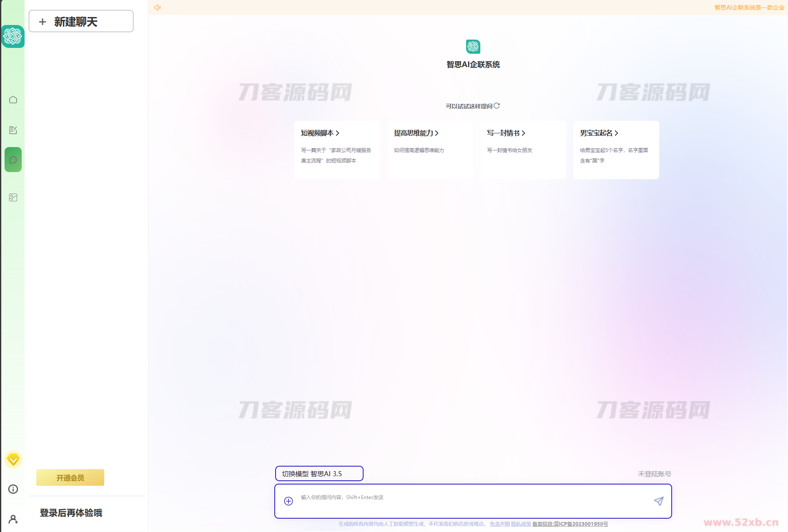The width and height of the screenshot is (788, 532).
Task: Select the chat bubble icon in the sidebar
Action: pyautogui.click(x=13, y=160)
